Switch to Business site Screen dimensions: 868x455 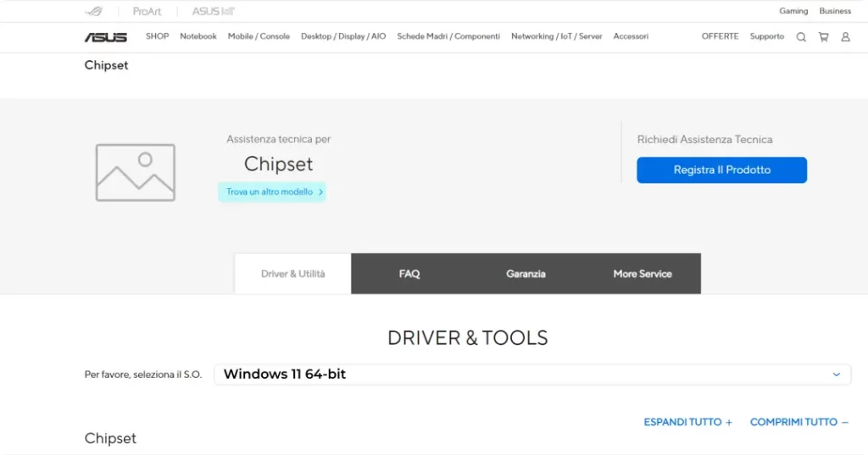coord(835,11)
